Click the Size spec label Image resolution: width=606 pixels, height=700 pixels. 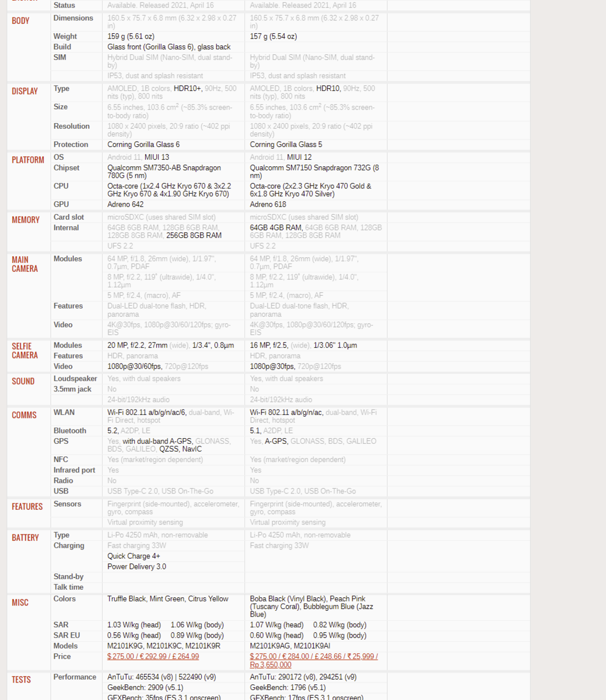pos(61,107)
